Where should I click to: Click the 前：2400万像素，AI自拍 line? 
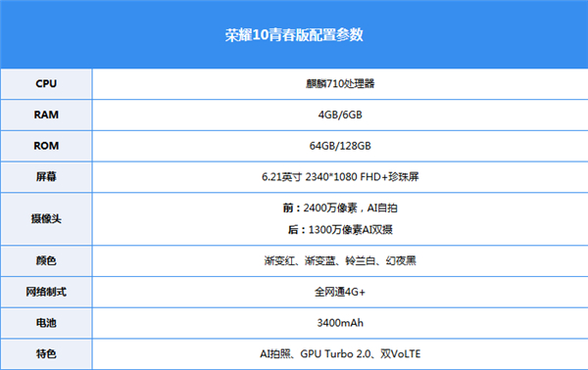pos(340,208)
